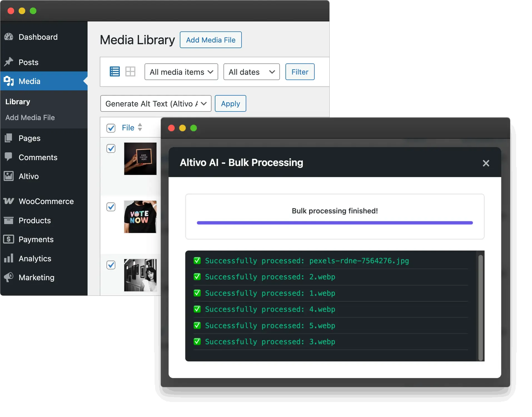
Task: Click the Pages stacked-sheets icon
Action: tap(9, 138)
